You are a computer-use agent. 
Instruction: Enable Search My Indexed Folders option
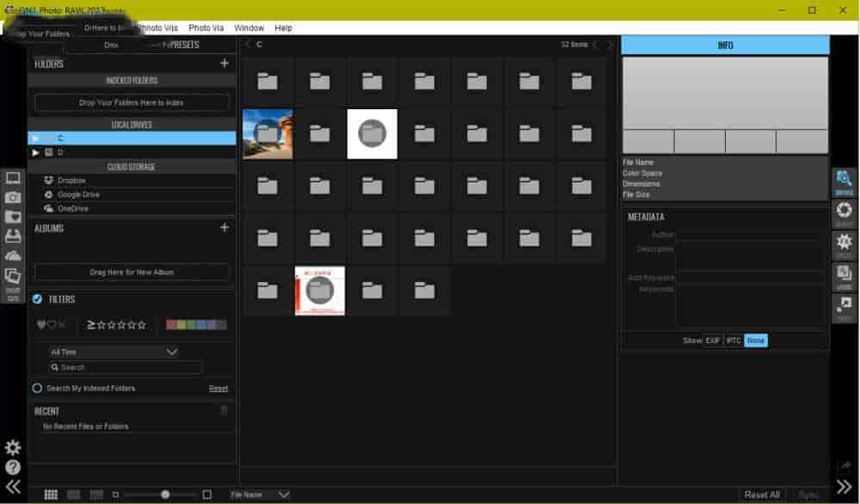coord(37,388)
